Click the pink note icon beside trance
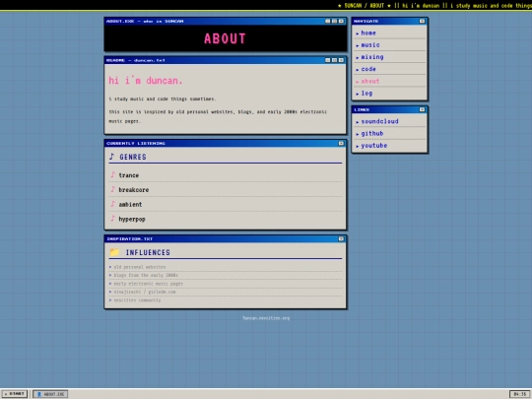Viewport: 532px width, 399px height. (x=112, y=174)
